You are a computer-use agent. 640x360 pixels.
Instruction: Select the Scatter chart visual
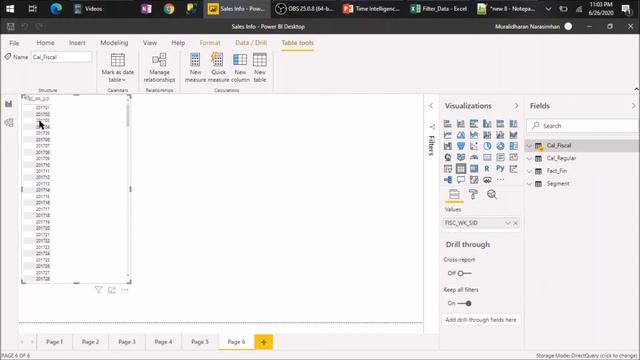[x=474, y=146]
